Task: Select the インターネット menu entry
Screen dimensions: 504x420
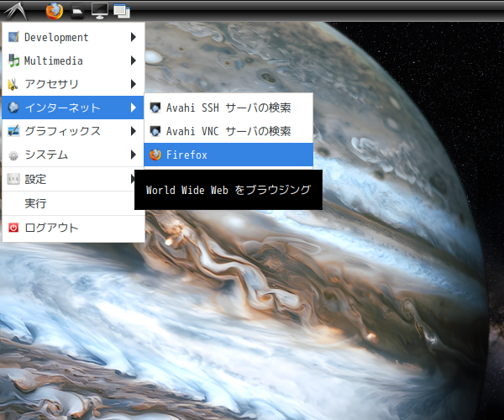Action: [73, 108]
